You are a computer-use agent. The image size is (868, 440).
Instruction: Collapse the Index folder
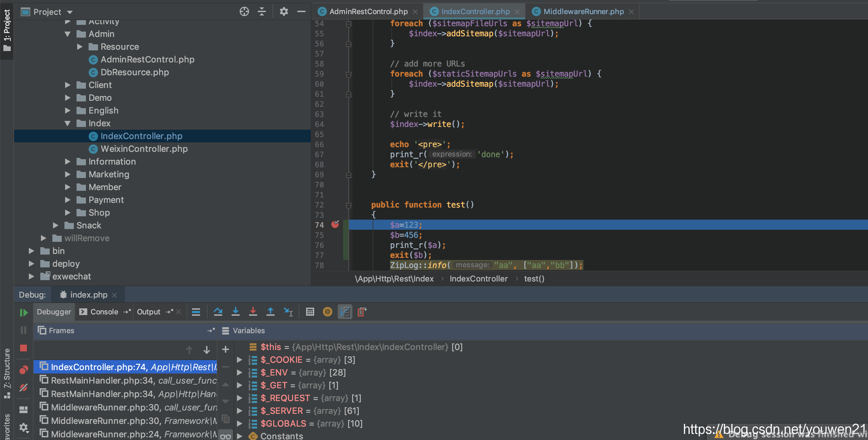67,123
